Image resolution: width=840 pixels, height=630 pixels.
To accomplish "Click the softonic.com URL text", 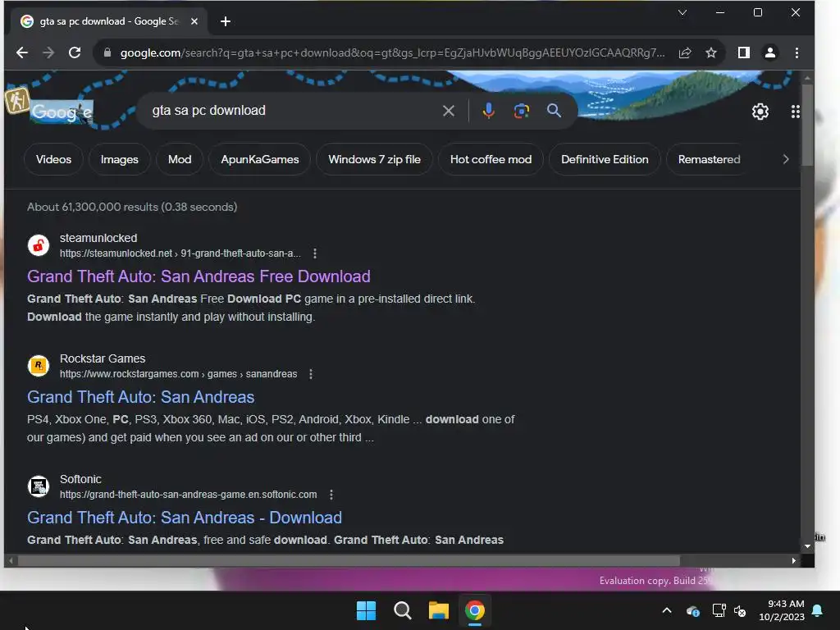I will 188,495.
